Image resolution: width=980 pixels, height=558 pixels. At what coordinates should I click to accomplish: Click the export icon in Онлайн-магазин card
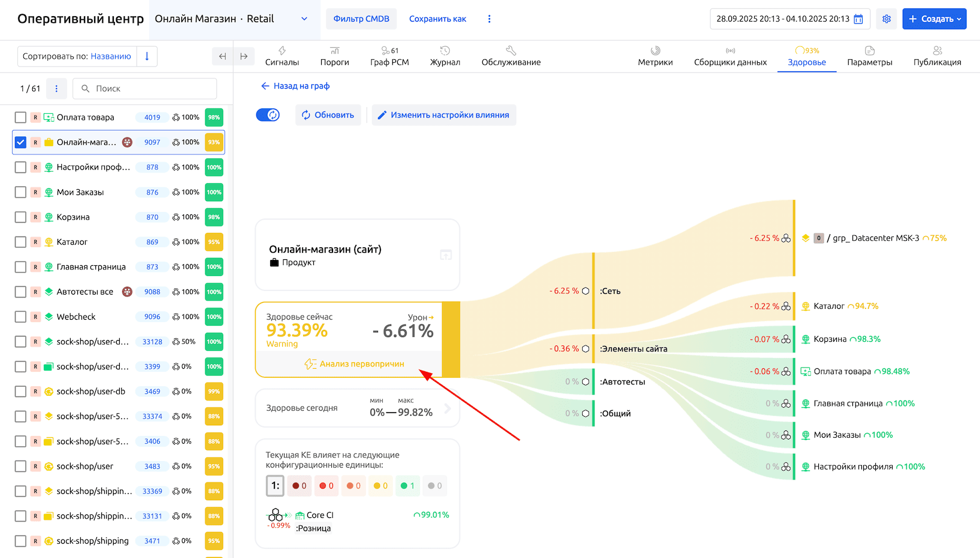[446, 255]
